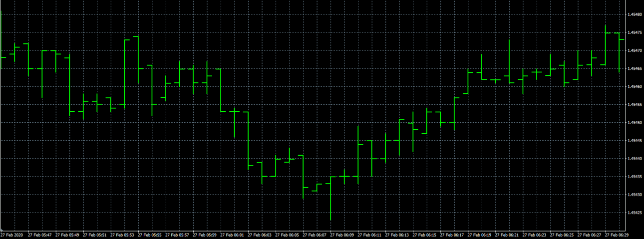
Task: Click the 27 Feb 06:23 time label
Action: tap(534, 235)
